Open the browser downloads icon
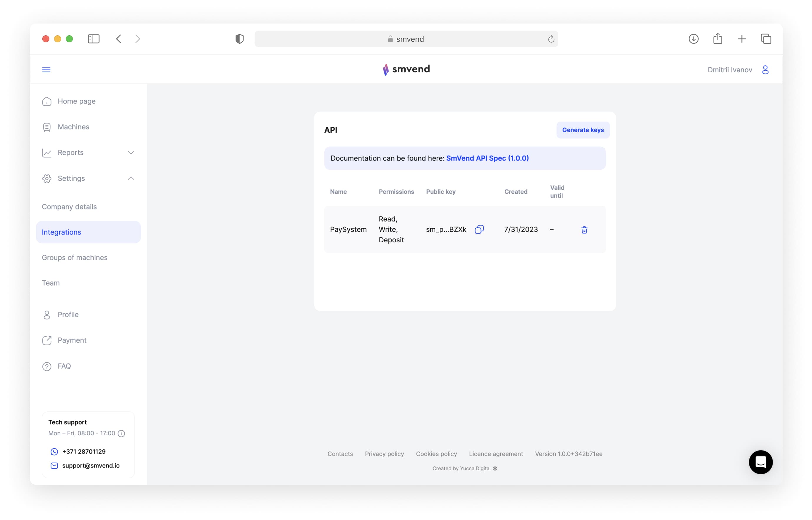The width and height of the screenshot is (812, 520). [x=693, y=39]
